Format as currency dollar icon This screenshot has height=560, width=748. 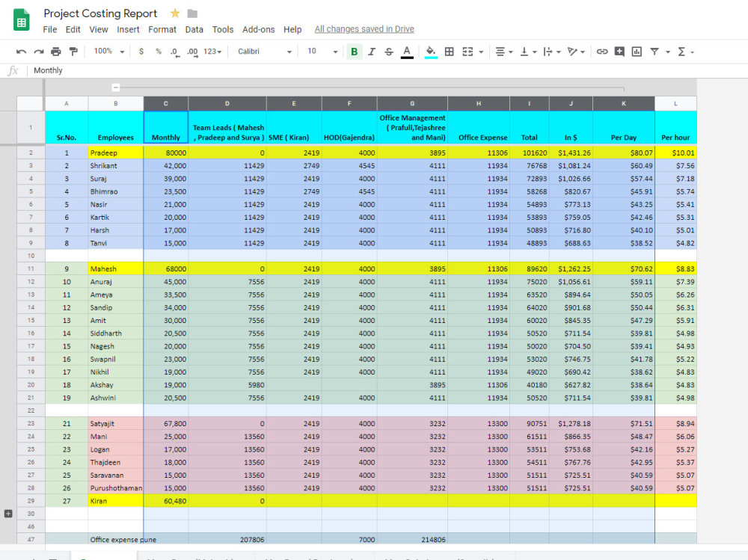pyautogui.click(x=141, y=52)
